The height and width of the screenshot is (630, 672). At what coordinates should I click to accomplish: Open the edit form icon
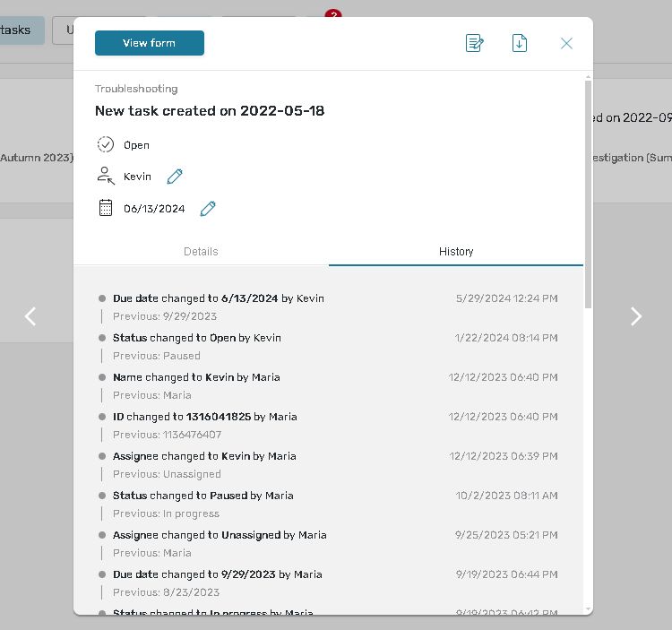pos(475,43)
